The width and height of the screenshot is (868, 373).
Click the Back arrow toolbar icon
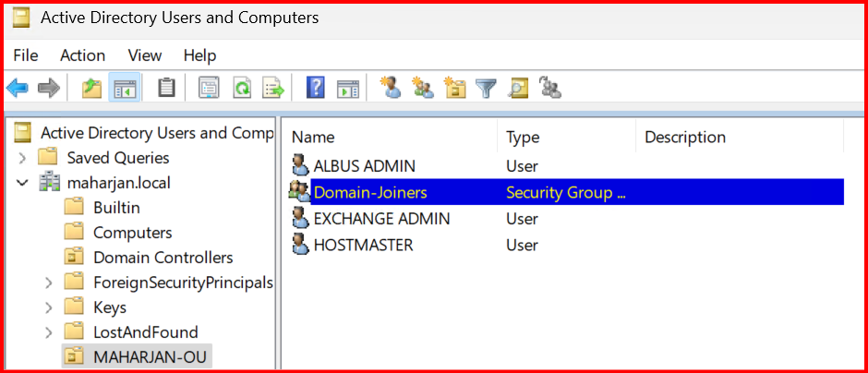(18, 88)
